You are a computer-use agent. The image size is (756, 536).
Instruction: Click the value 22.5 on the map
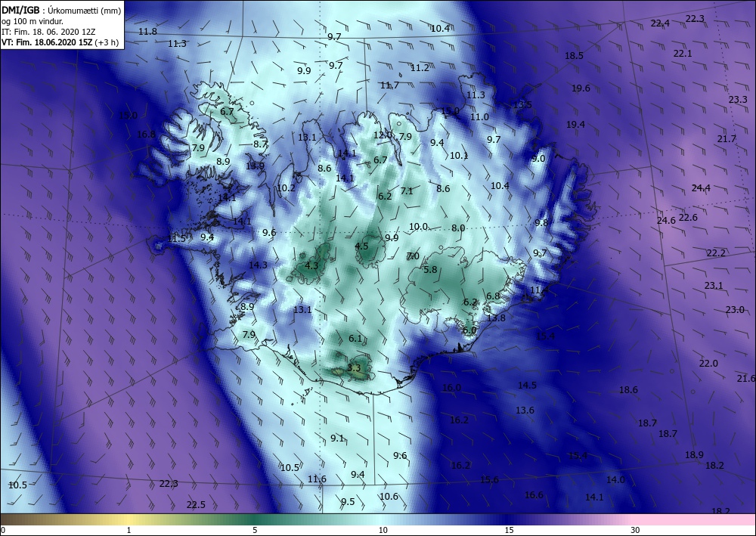pyautogui.click(x=196, y=505)
